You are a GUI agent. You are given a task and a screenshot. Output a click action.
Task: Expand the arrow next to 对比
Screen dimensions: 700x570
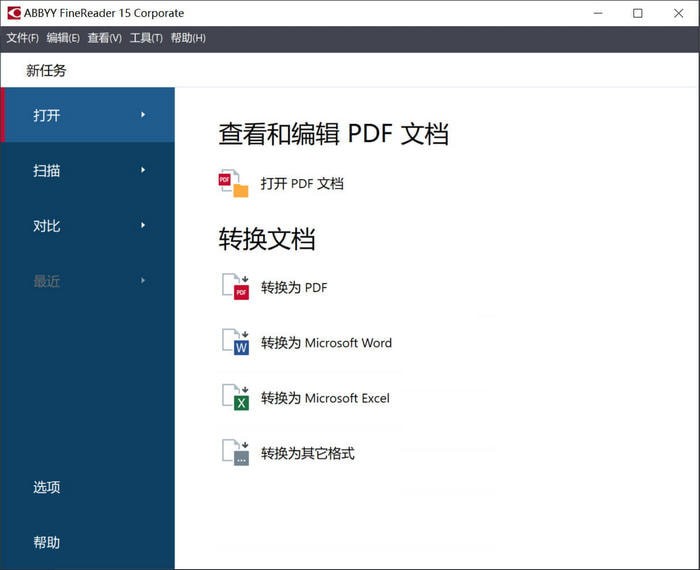(x=143, y=225)
